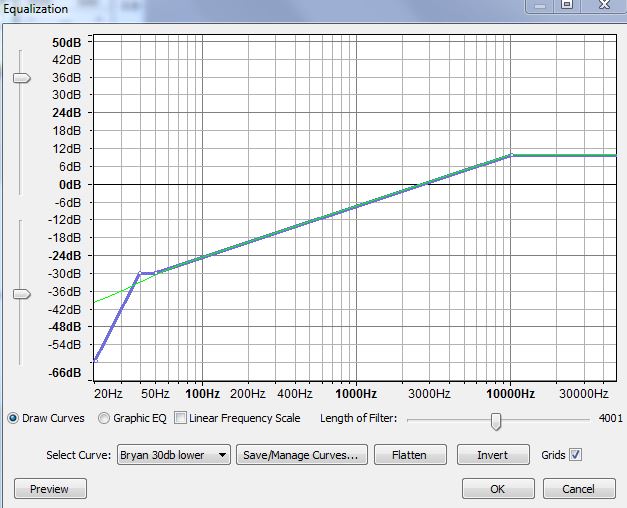Click the curve control point at 20Hz bottom
Viewport: 627px width, 508px height.
(95, 360)
